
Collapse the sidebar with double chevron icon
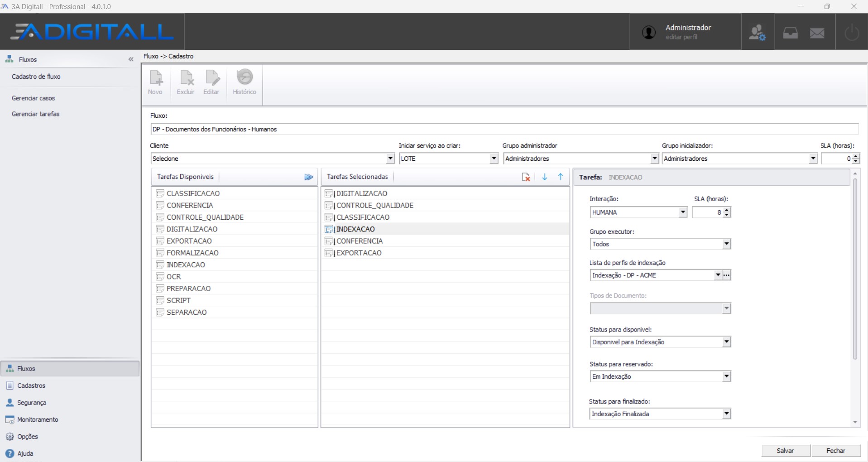point(131,59)
